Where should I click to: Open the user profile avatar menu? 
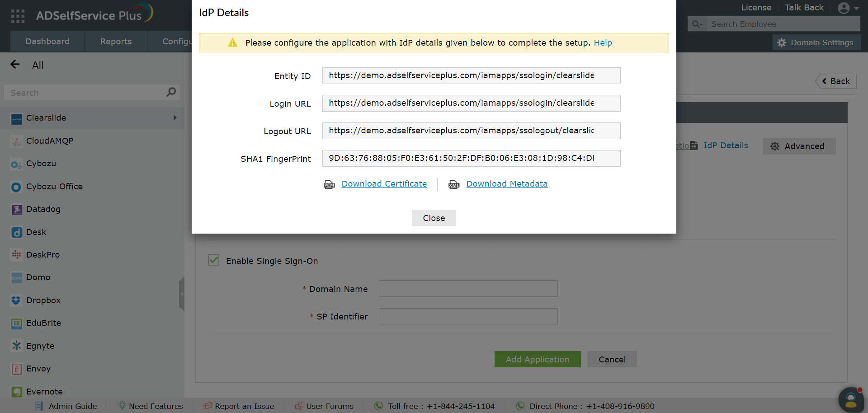pyautogui.click(x=844, y=8)
